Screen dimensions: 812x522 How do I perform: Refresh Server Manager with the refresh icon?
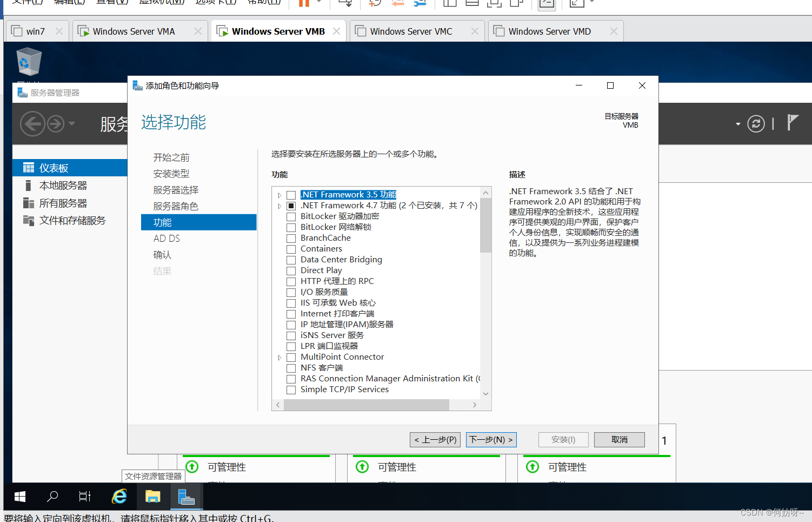coord(756,124)
